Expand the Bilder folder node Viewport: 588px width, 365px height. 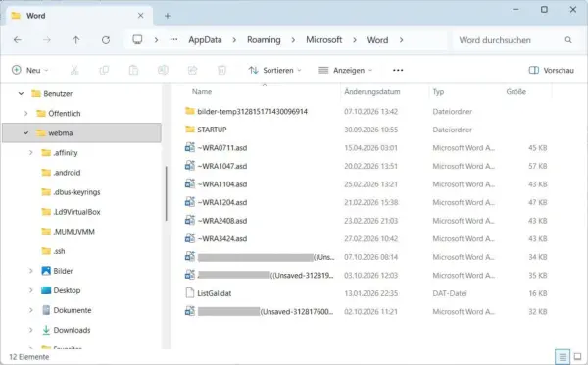pos(31,271)
